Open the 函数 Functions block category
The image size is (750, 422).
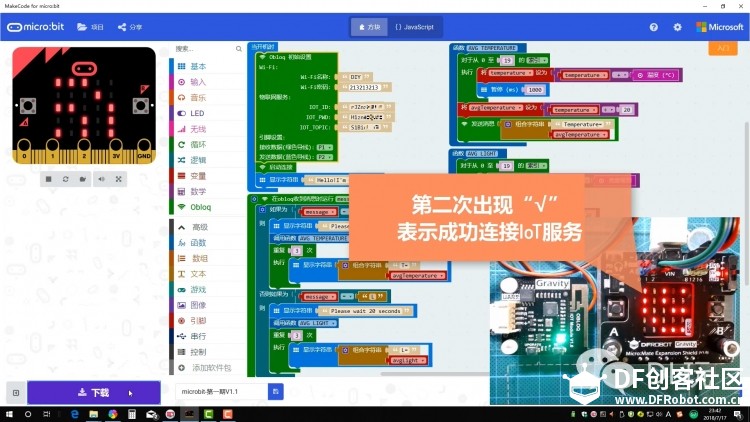207,243
